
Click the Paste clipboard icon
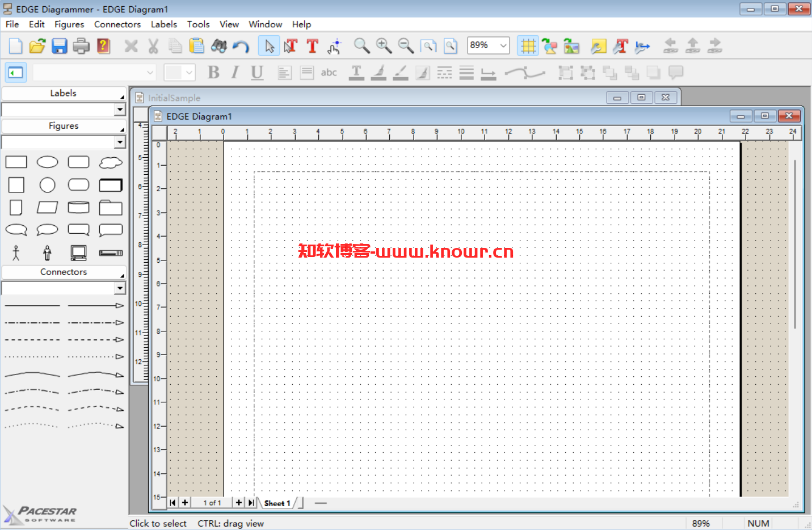point(197,46)
